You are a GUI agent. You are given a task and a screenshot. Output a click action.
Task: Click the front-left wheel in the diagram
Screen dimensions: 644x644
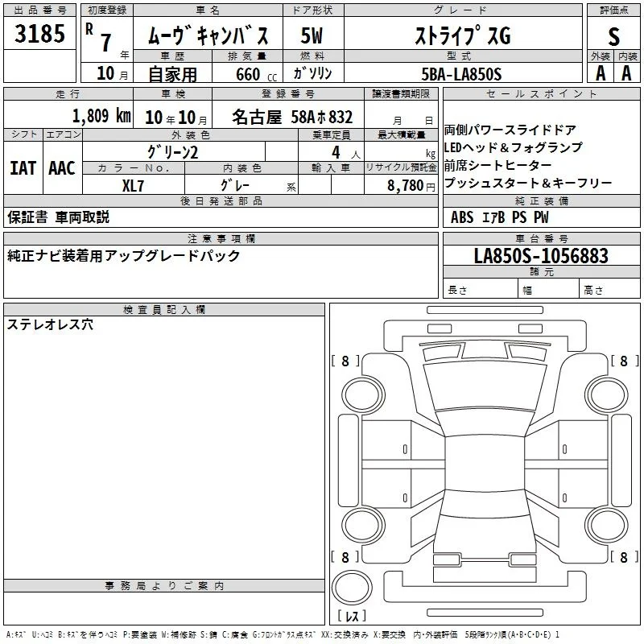click(x=363, y=395)
